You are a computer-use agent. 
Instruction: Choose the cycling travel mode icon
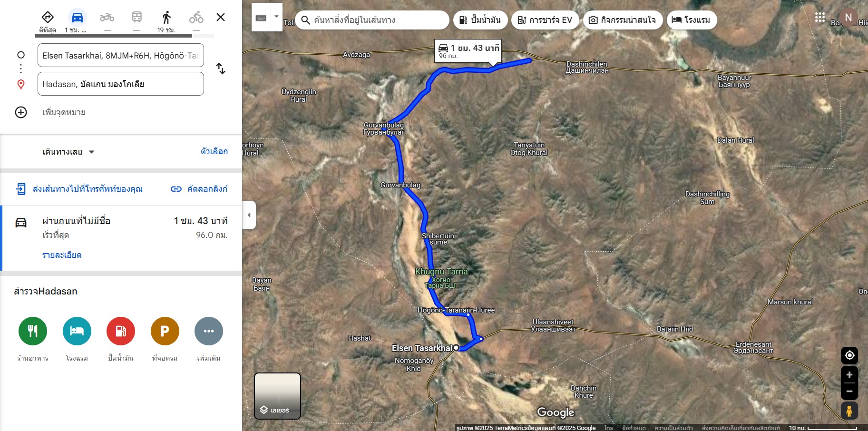tap(196, 18)
